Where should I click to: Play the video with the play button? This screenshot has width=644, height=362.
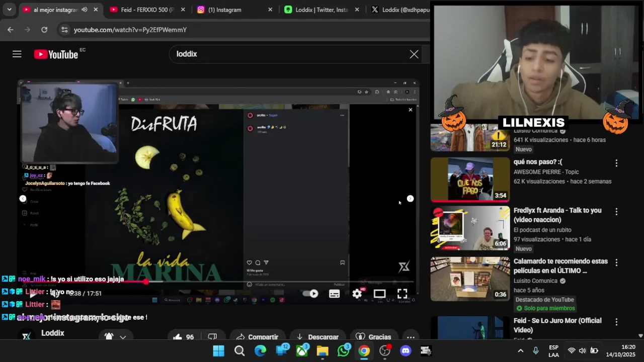click(x=33, y=294)
